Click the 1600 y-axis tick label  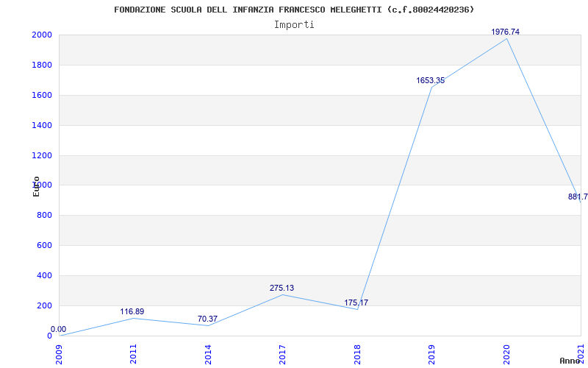click(x=42, y=96)
